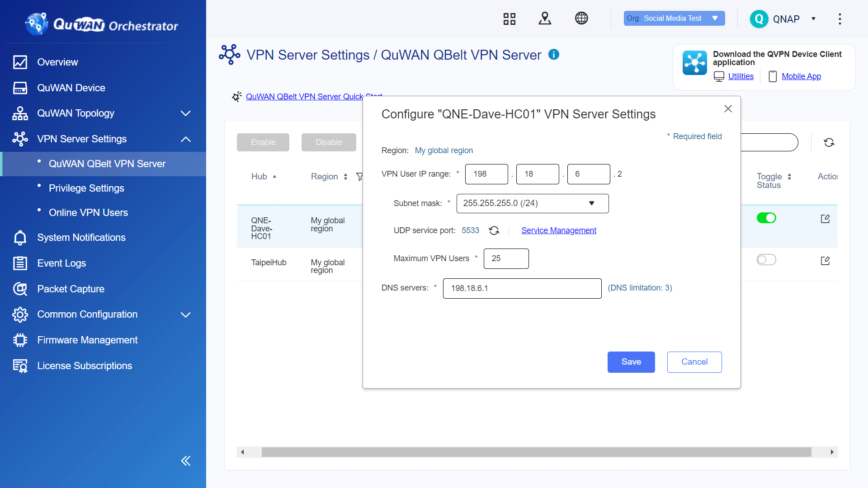Click the map location pin icon
Image resolution: width=868 pixels, height=488 pixels.
(545, 19)
